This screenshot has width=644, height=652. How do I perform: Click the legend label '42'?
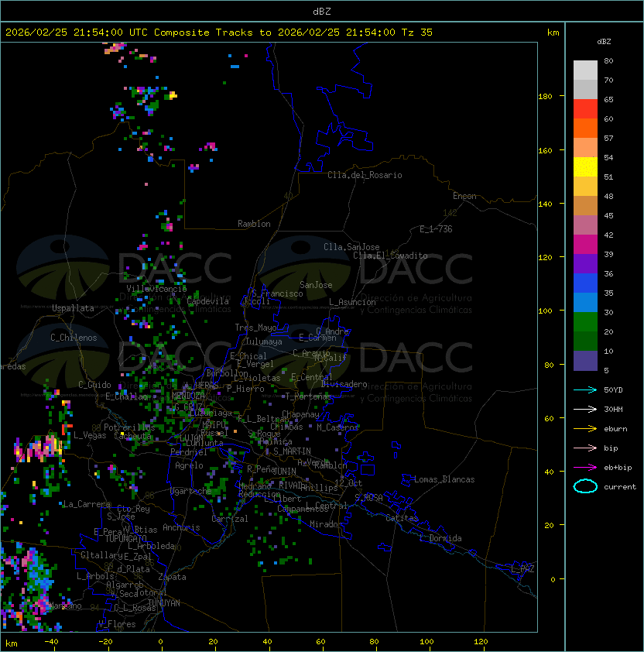[608, 235]
